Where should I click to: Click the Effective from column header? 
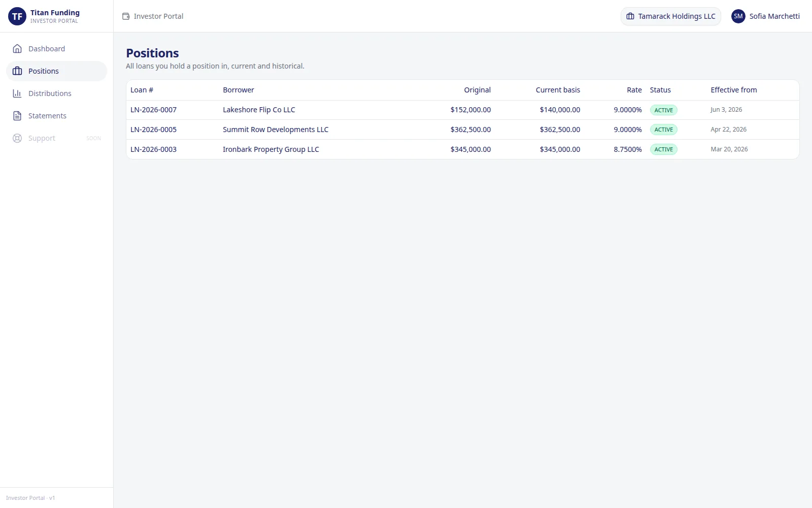pyautogui.click(x=734, y=90)
